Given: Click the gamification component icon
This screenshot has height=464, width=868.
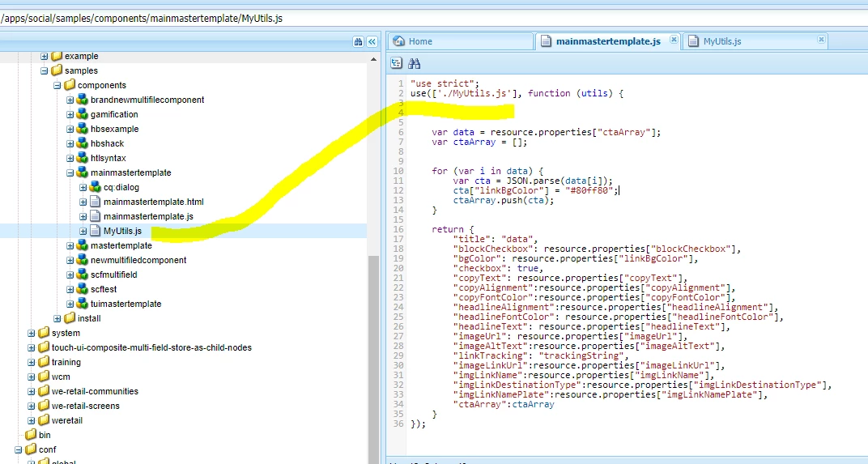Looking at the screenshot, I should (x=82, y=114).
